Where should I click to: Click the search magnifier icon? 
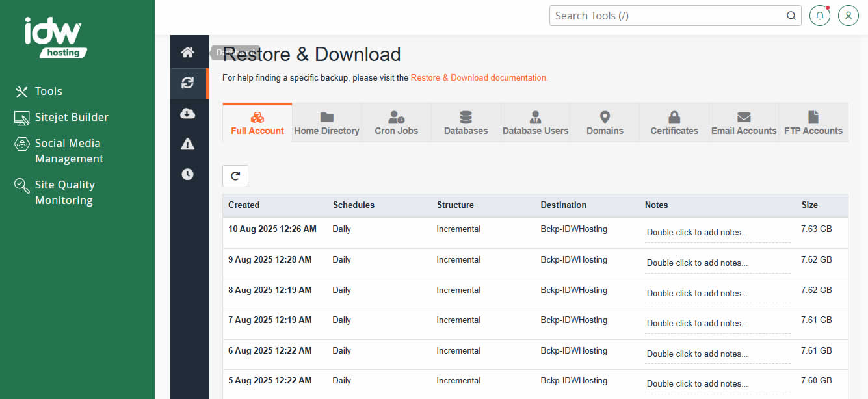(791, 16)
